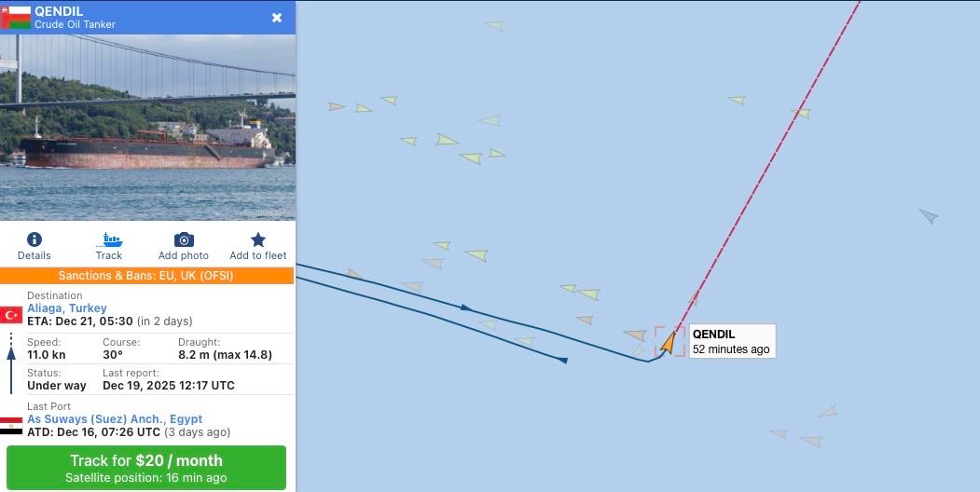Screen dimensions: 980x492
Task: Click the Egypt flag beside Last Port
Action: [x=10, y=426]
